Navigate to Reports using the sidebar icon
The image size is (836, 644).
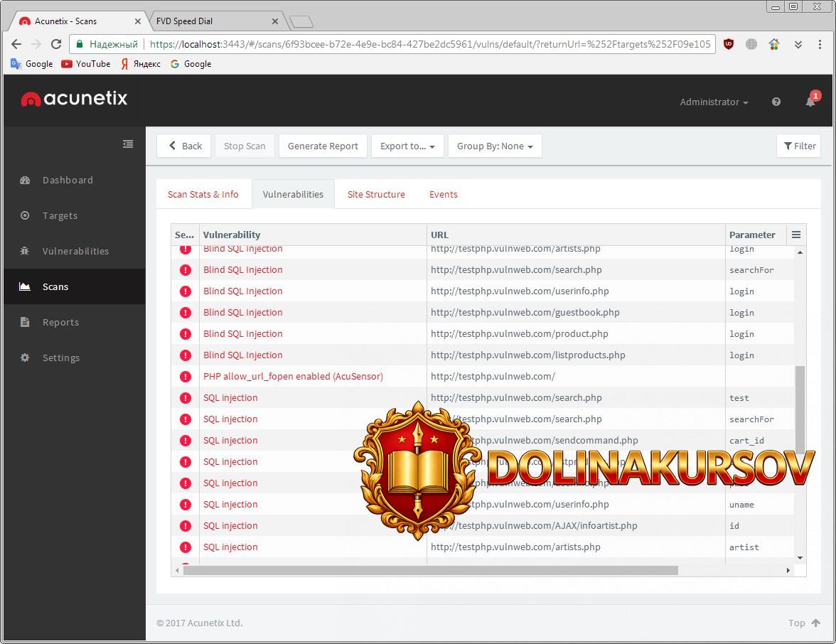pos(25,322)
